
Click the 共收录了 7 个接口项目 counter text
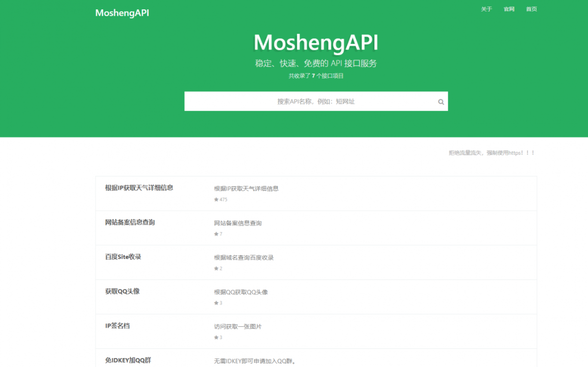(316, 76)
